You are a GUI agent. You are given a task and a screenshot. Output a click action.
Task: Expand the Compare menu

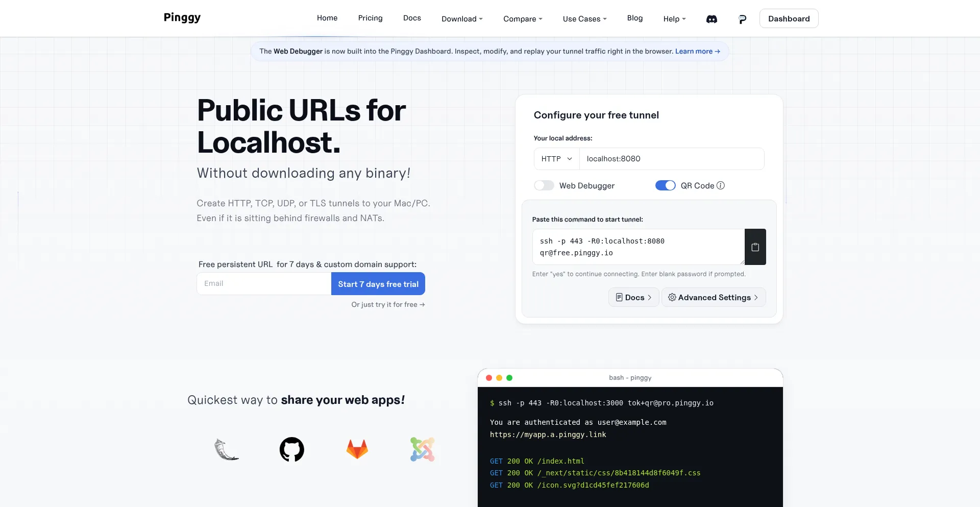[523, 19]
